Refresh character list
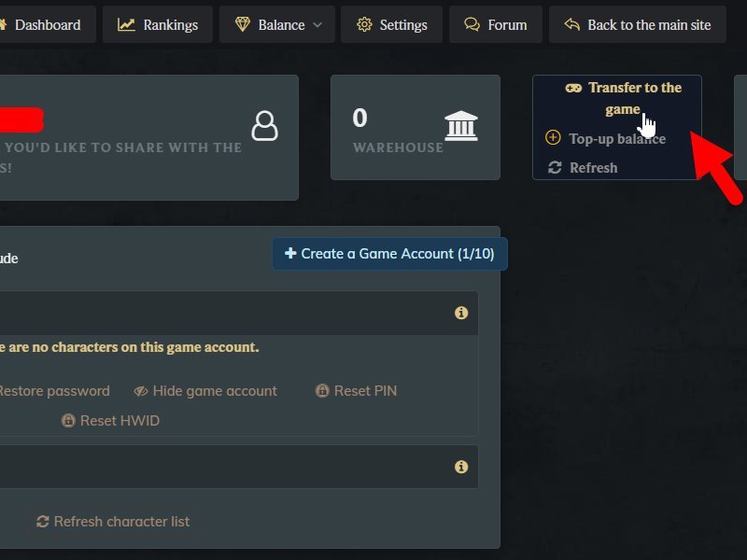The image size is (747, 560). coord(113,522)
